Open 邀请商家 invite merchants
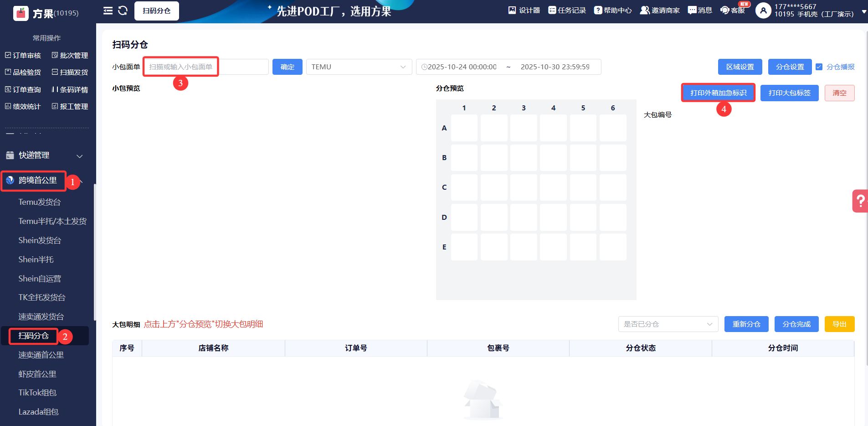The image size is (868, 426). point(660,10)
